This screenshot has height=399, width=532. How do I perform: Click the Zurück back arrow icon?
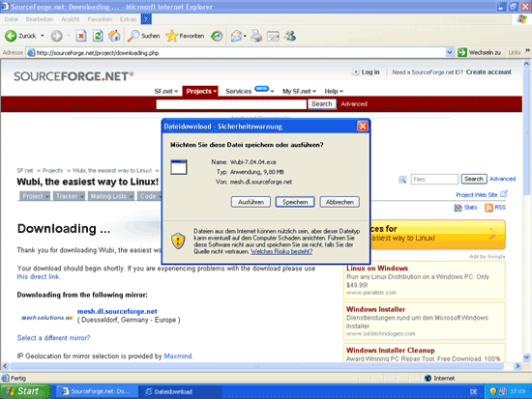tap(11, 36)
